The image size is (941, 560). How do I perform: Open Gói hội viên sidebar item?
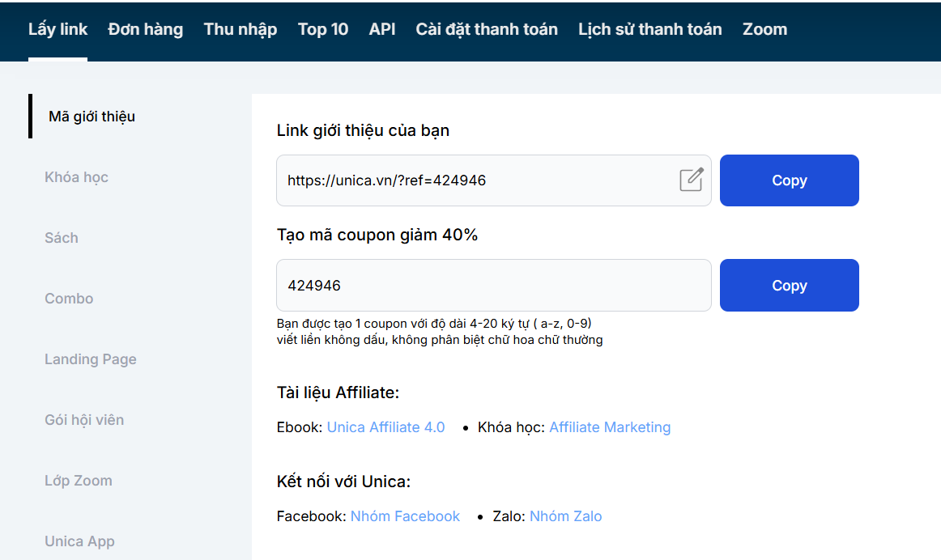84,420
